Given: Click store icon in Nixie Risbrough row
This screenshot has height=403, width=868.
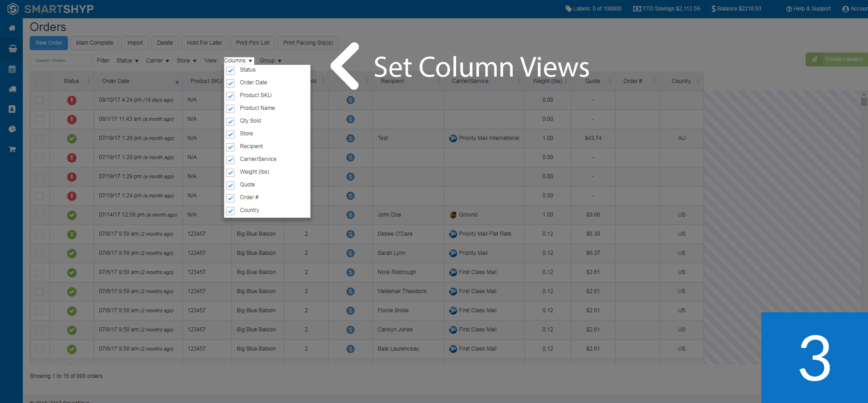Looking at the screenshot, I should [x=350, y=273].
